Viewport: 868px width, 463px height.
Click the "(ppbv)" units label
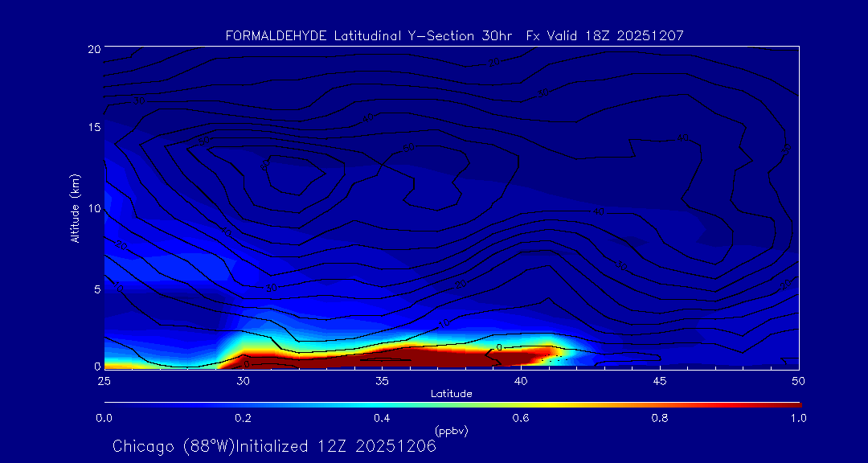pyautogui.click(x=451, y=430)
